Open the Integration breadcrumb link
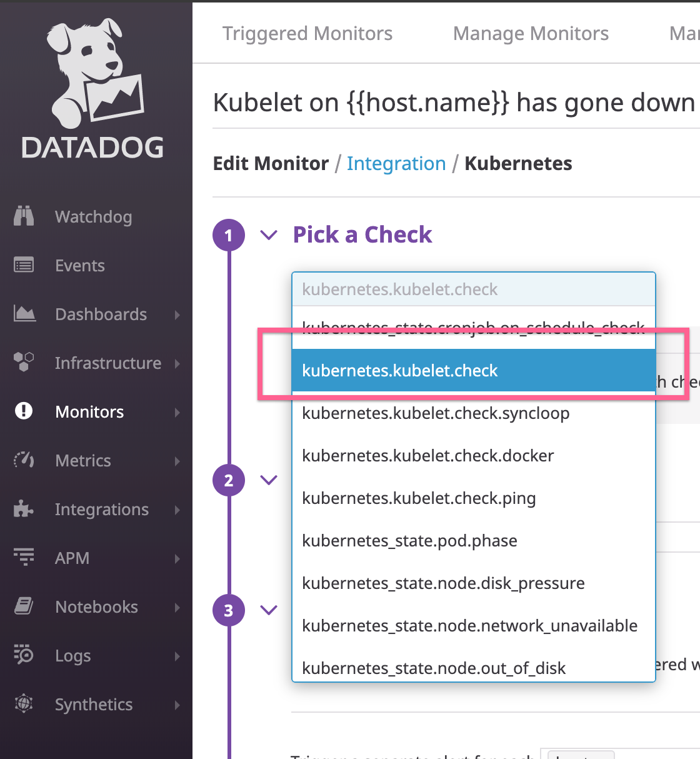 [x=396, y=164]
